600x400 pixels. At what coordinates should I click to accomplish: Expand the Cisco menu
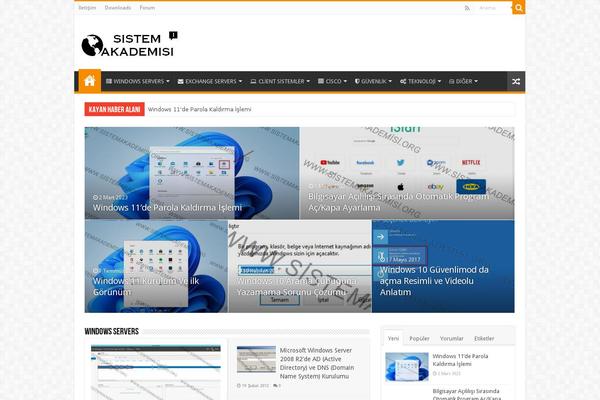(x=332, y=81)
